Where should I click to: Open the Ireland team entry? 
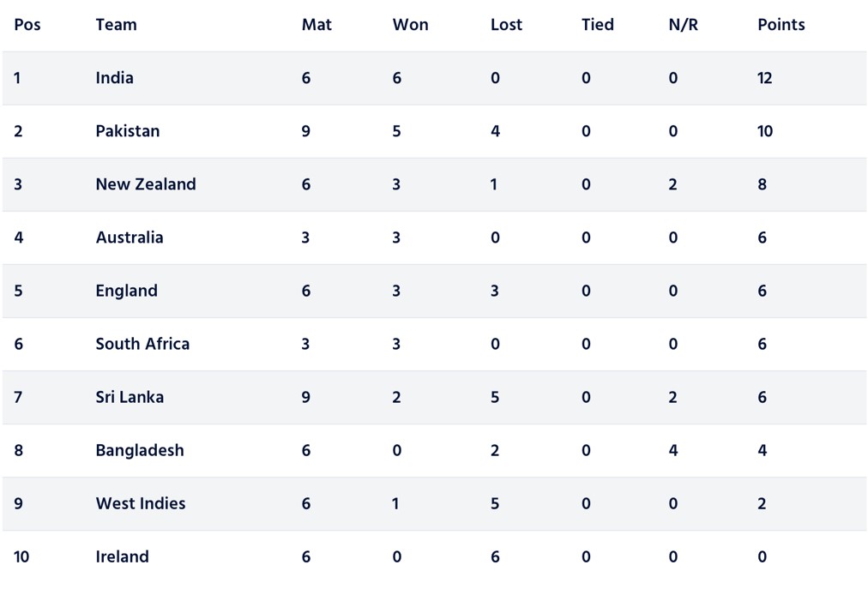[x=123, y=556]
